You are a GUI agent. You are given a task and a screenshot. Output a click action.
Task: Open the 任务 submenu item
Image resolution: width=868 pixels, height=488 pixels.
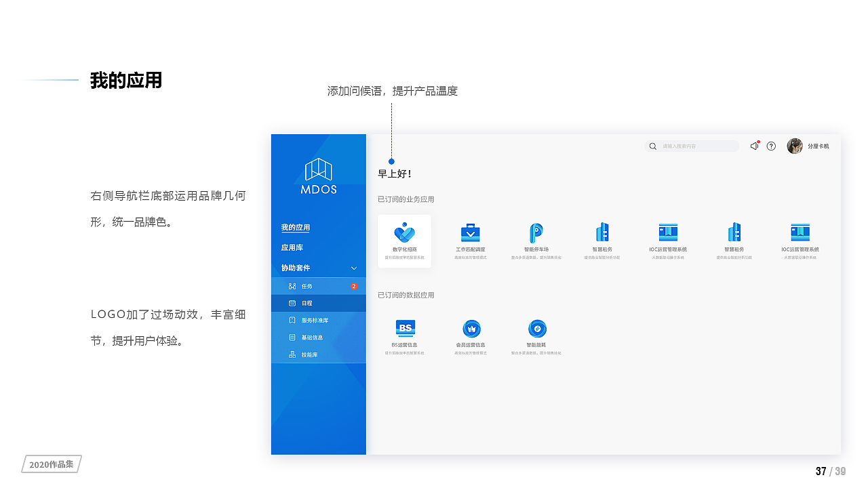pyautogui.click(x=319, y=286)
